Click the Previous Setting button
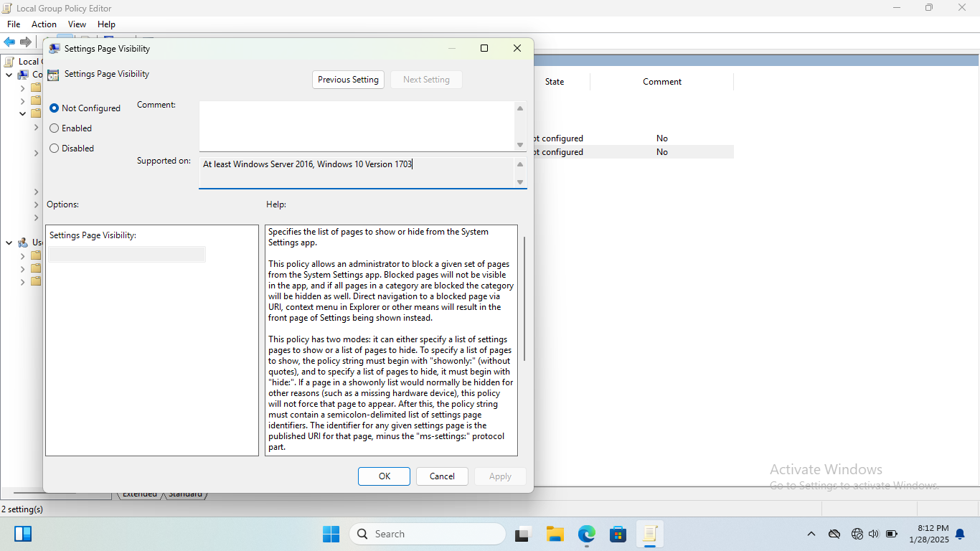The width and height of the screenshot is (980, 551). (348, 80)
